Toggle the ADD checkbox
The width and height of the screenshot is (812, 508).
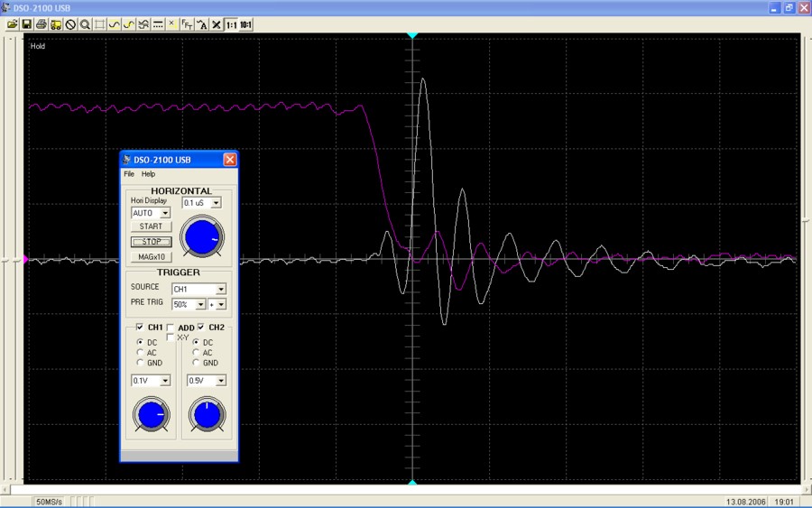[170, 328]
